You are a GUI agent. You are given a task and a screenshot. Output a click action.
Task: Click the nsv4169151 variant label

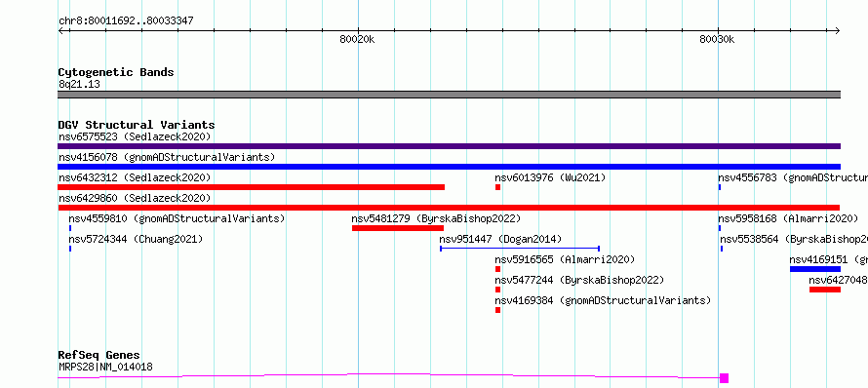point(829,259)
